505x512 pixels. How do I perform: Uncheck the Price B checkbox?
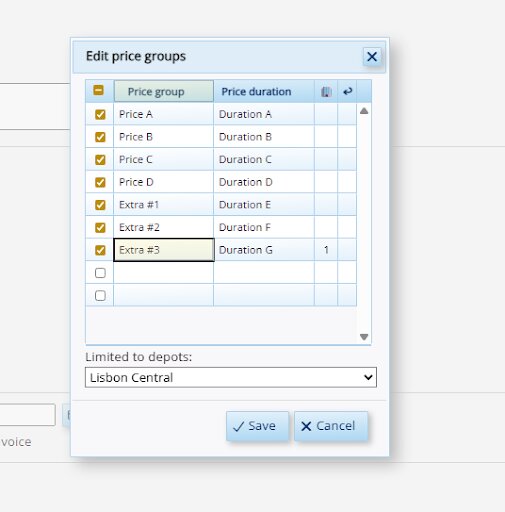[100, 137]
